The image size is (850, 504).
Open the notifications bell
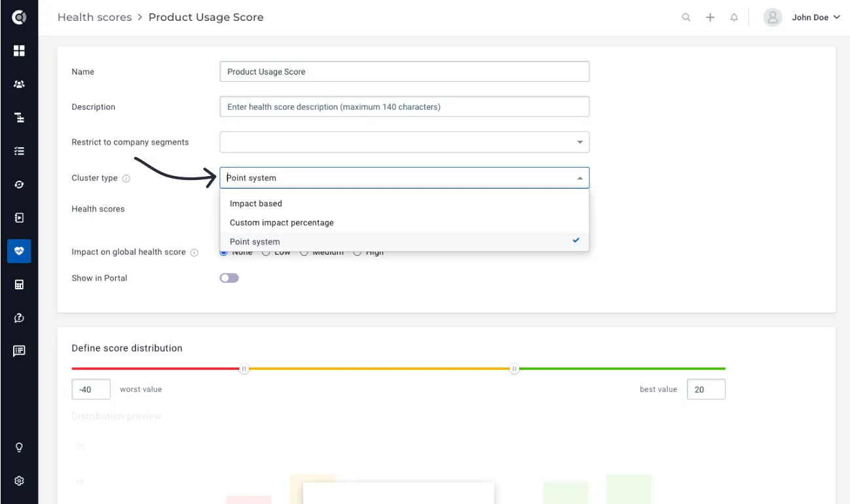coord(734,18)
